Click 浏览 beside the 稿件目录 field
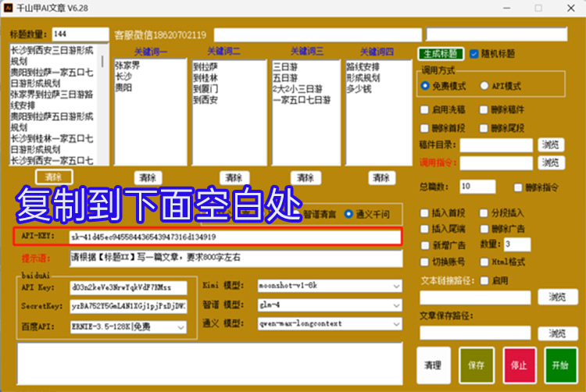This screenshot has width=586, height=392. coord(550,144)
